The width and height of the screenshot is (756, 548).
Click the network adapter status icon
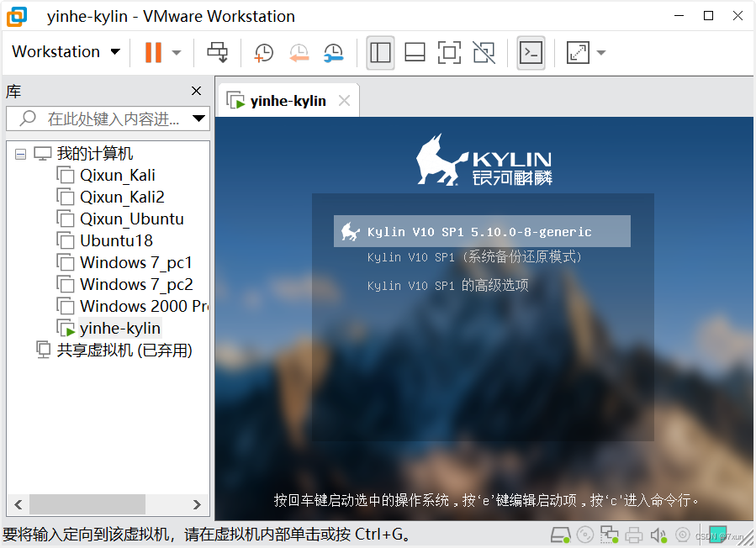[x=610, y=535]
